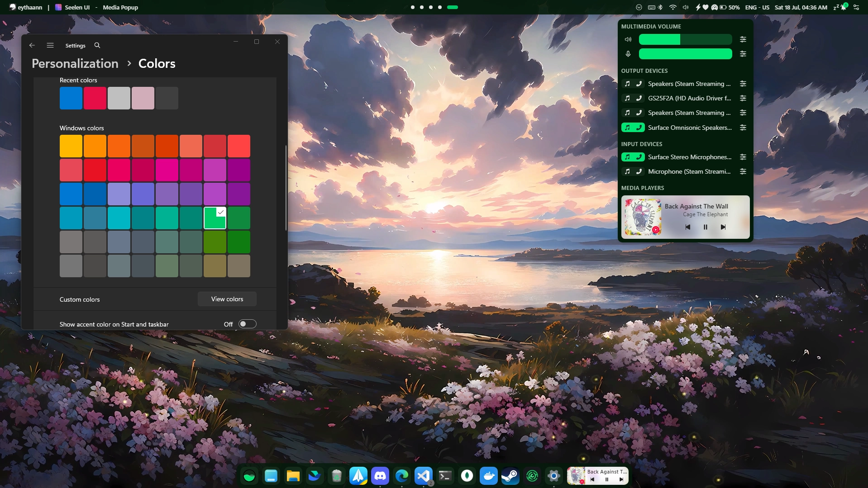Image resolution: width=868 pixels, height=488 pixels.
Task: Launch Steam from the dock
Action: point(510,476)
